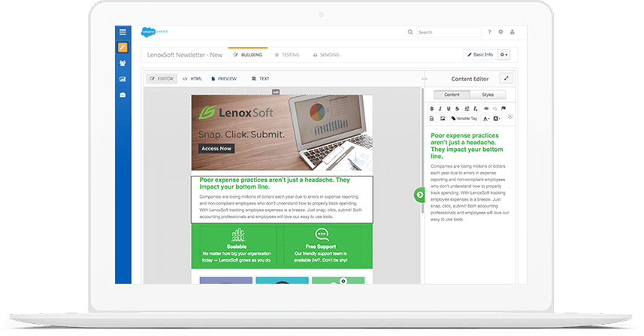Click the anchor flag icon

tap(503, 108)
